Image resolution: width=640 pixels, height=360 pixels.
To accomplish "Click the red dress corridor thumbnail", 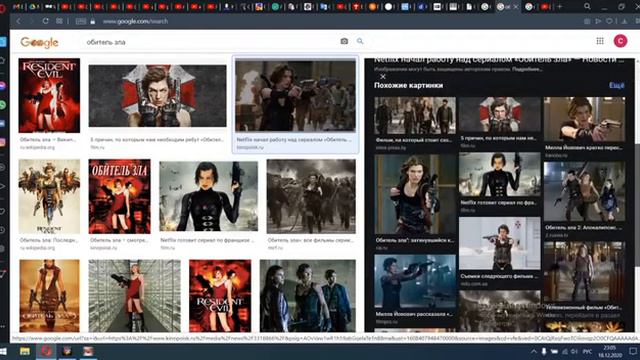I will point(135,296).
